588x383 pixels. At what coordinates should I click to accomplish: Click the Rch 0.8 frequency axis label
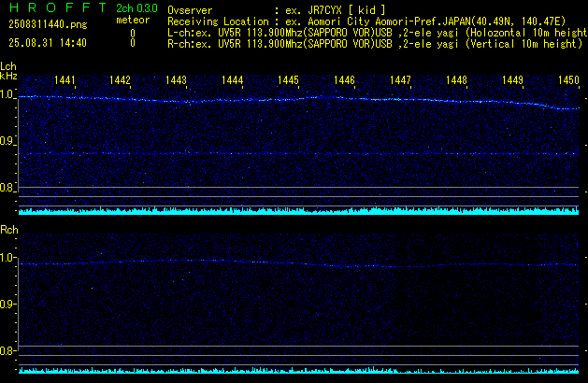(7, 351)
